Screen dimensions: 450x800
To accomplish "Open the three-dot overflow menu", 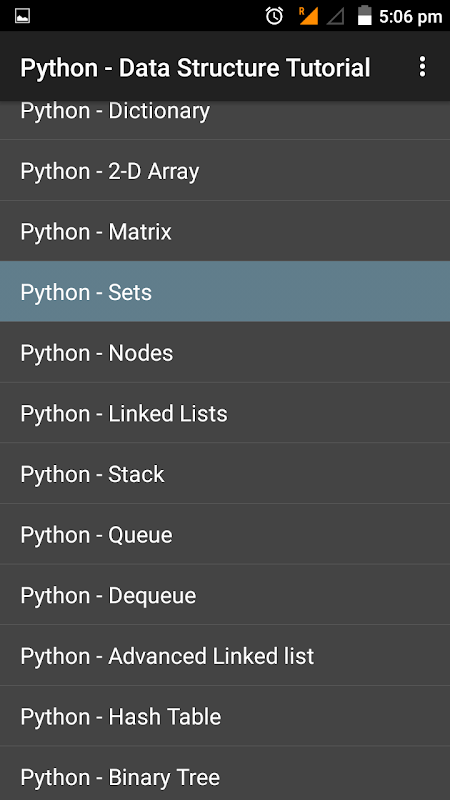I will (422, 67).
